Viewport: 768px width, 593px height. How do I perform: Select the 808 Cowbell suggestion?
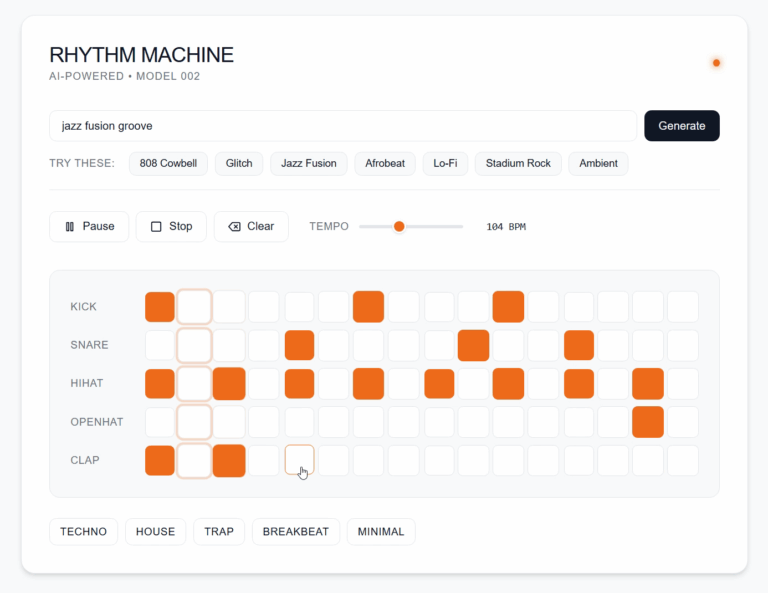pos(168,163)
